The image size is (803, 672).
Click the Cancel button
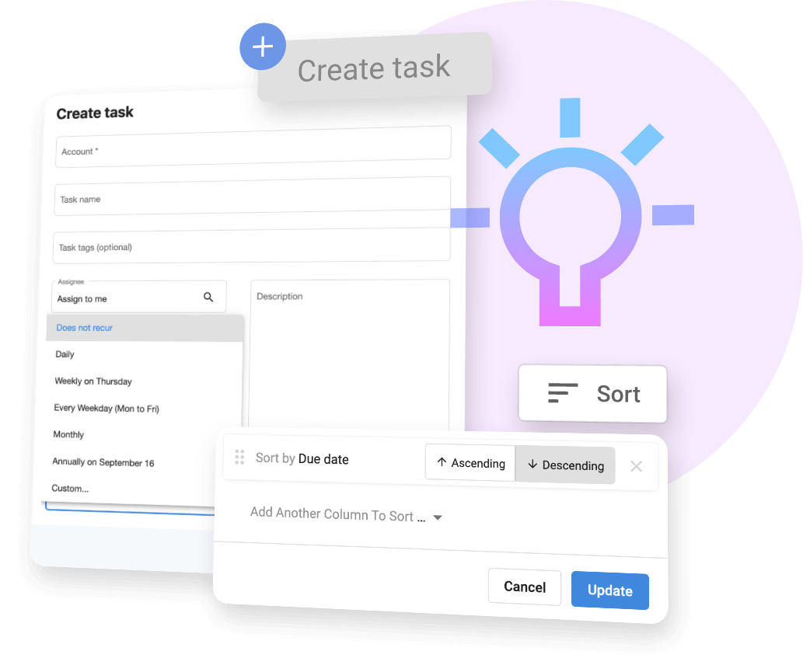(525, 587)
